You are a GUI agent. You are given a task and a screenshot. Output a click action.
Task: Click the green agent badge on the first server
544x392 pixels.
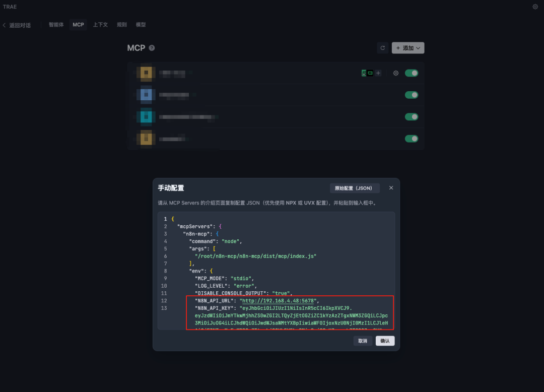pyautogui.click(x=364, y=73)
